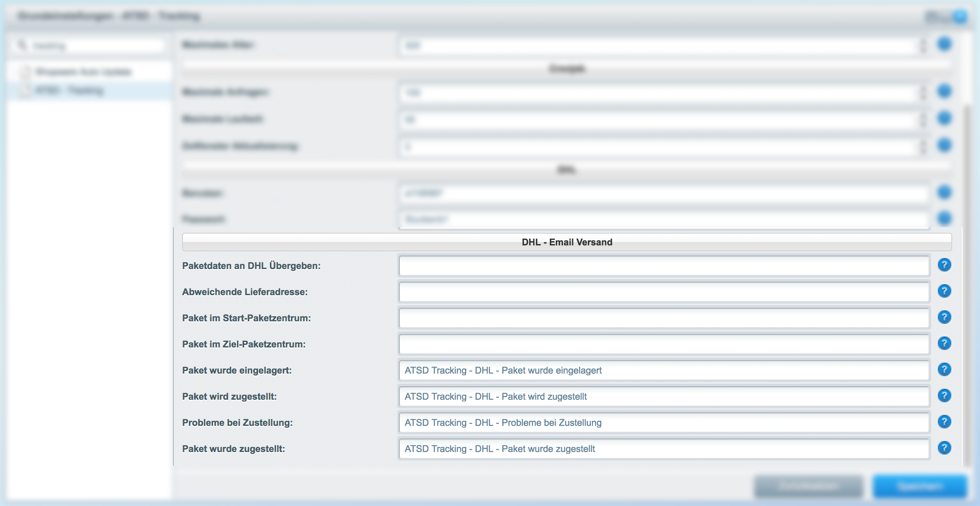
Task: Open help for Abweichende Lieferadresse
Action: click(x=944, y=291)
